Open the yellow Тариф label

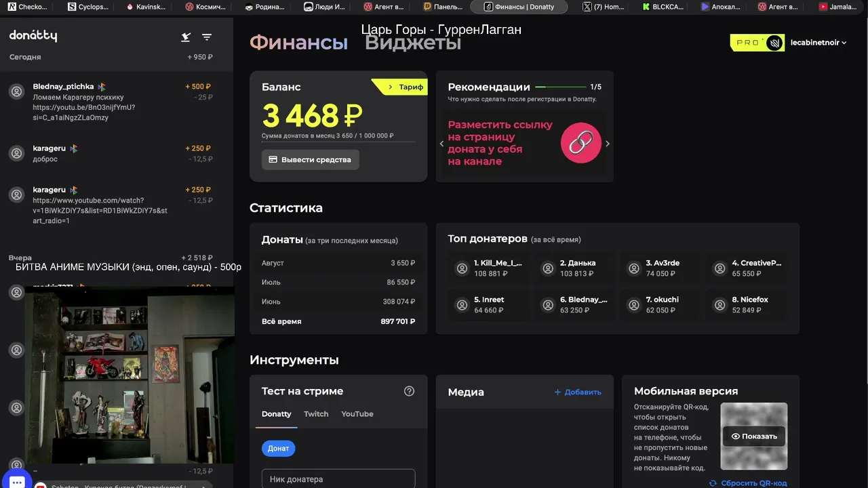coord(401,87)
